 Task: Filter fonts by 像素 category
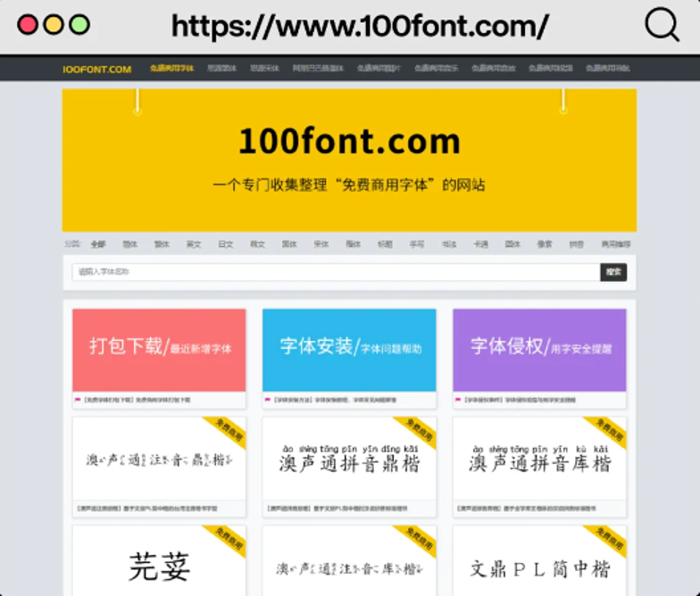545,244
